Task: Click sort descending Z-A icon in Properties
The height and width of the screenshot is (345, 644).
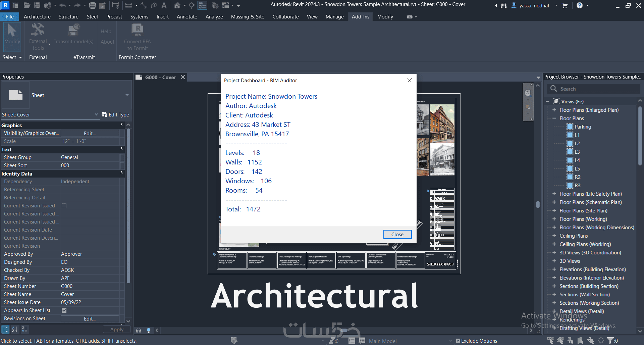Action: (x=24, y=330)
